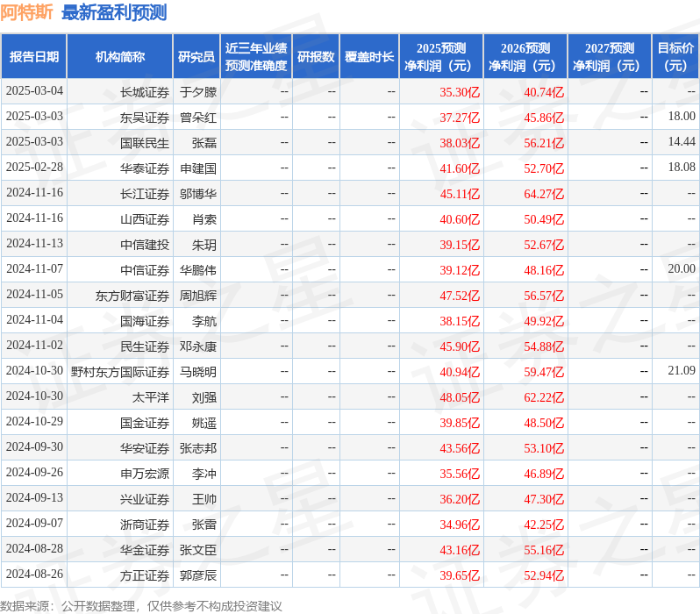Select the 35.30亿 profit value
The width and height of the screenshot is (700, 614).
tap(460, 92)
